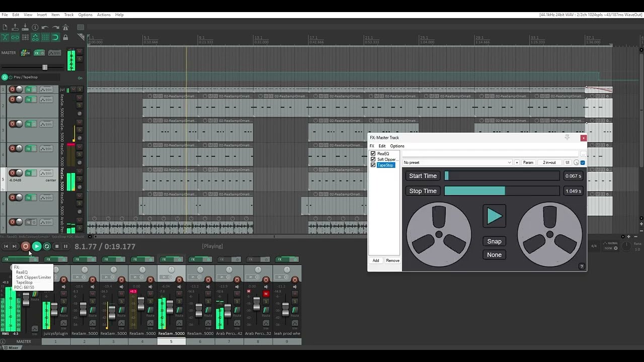Toggle the grid lines icon
Viewport: 644px width, 362px height.
[x=45, y=37]
